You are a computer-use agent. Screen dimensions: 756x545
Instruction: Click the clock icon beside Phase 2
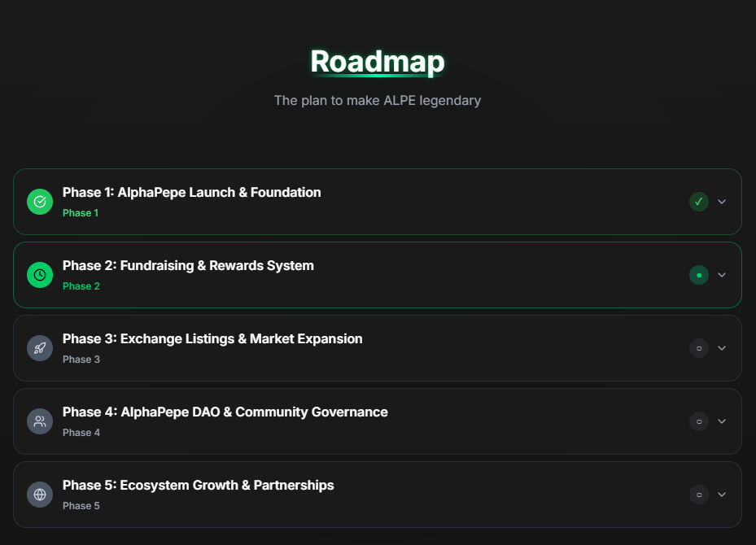[40, 275]
